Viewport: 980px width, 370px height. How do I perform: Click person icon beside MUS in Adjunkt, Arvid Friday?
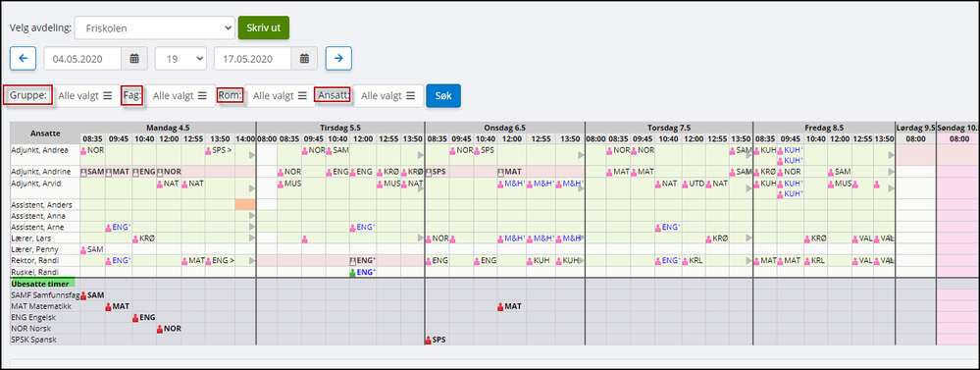831,184
